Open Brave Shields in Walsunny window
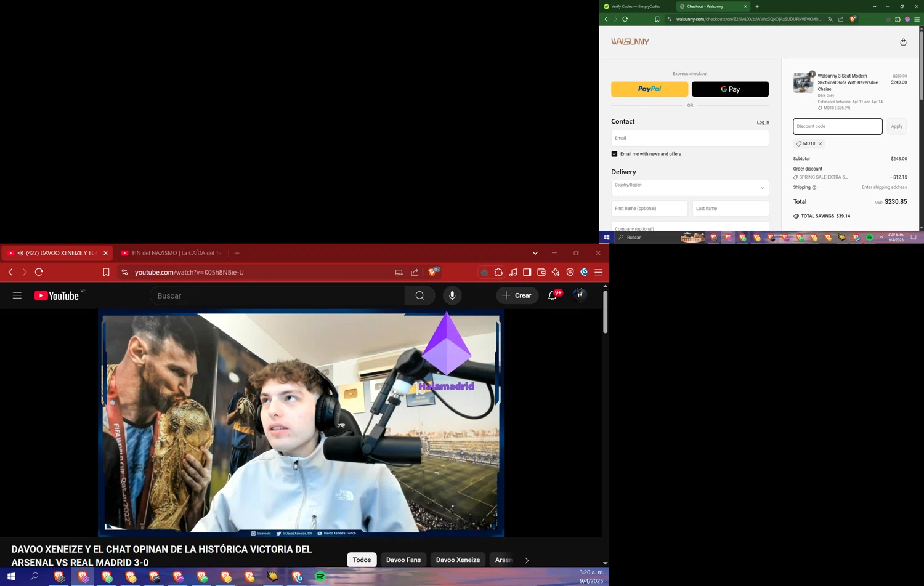 point(853,19)
